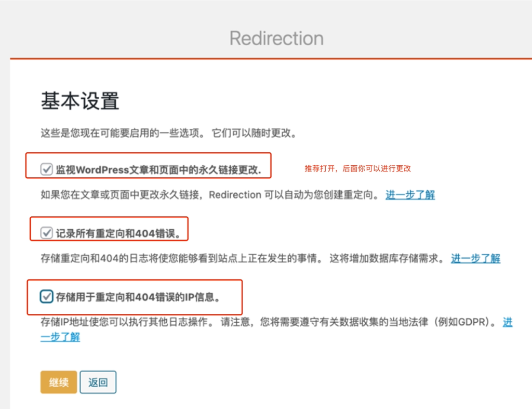The height and width of the screenshot is (409, 532).
Task: Open the 进一步了解 link about redirect logging
Action: point(474,258)
